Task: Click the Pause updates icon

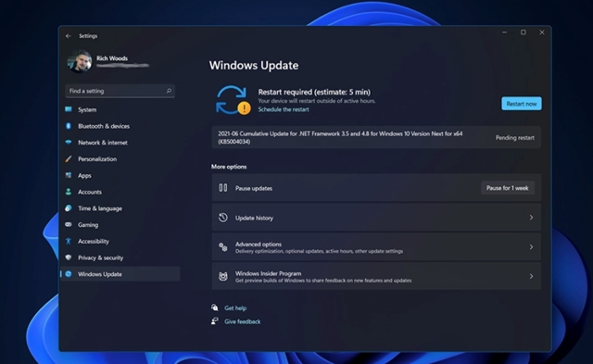Action: [x=223, y=187]
